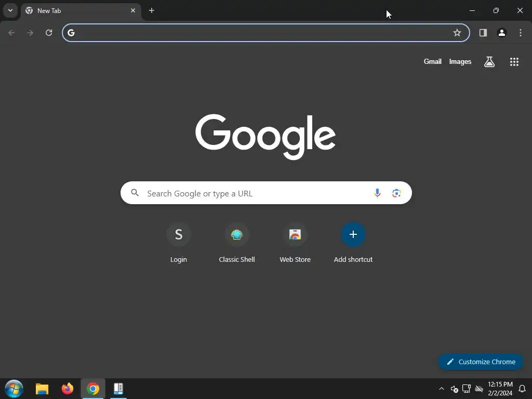Click the magnifier icon in search box

point(135,193)
